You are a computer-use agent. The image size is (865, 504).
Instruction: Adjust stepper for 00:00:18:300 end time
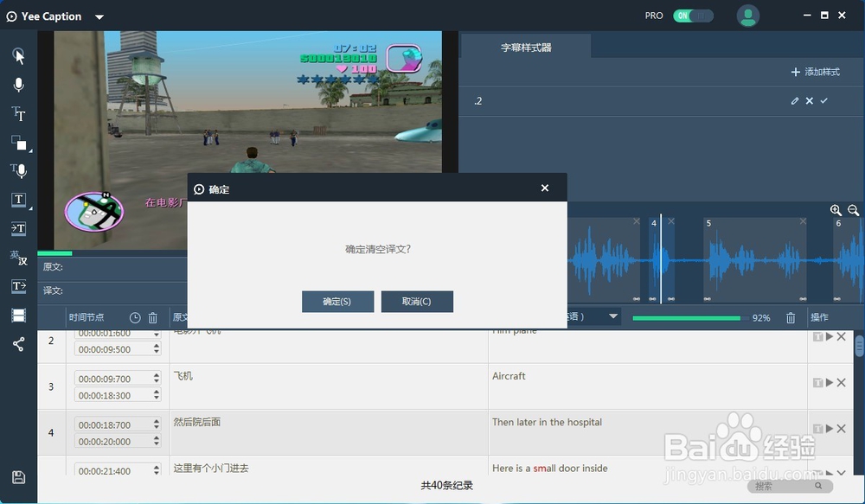(157, 395)
